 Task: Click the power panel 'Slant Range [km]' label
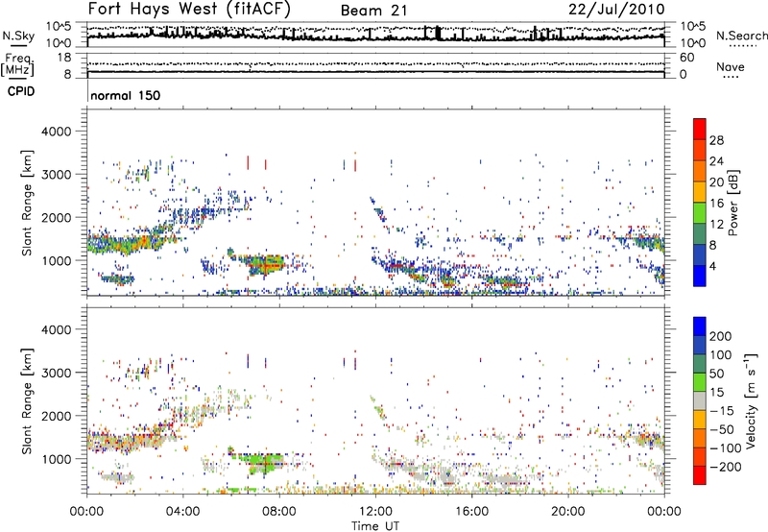27,203
